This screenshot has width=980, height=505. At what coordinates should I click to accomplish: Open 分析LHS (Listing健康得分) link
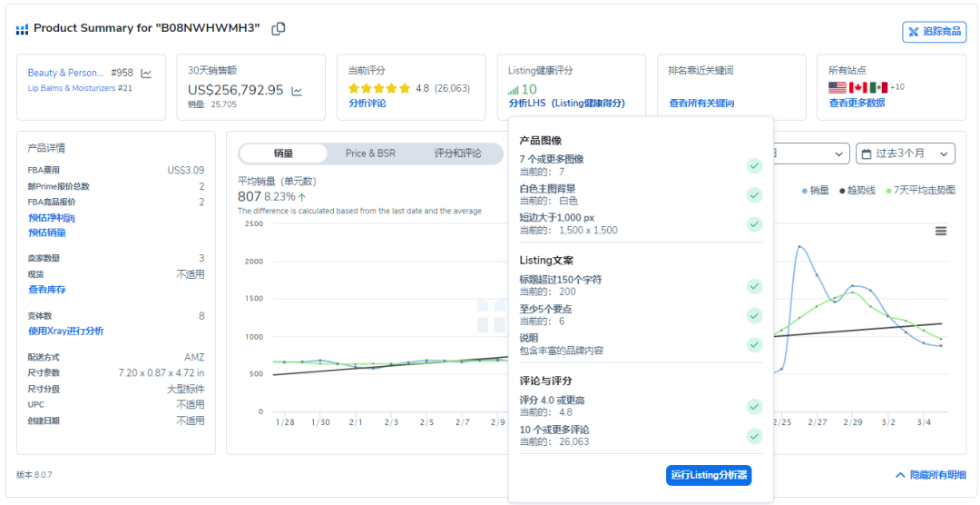tap(567, 104)
